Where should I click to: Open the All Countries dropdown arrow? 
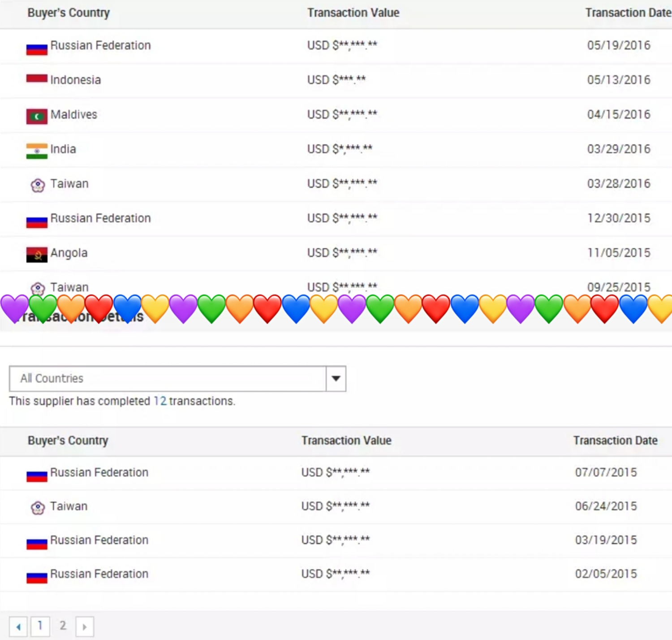336,379
